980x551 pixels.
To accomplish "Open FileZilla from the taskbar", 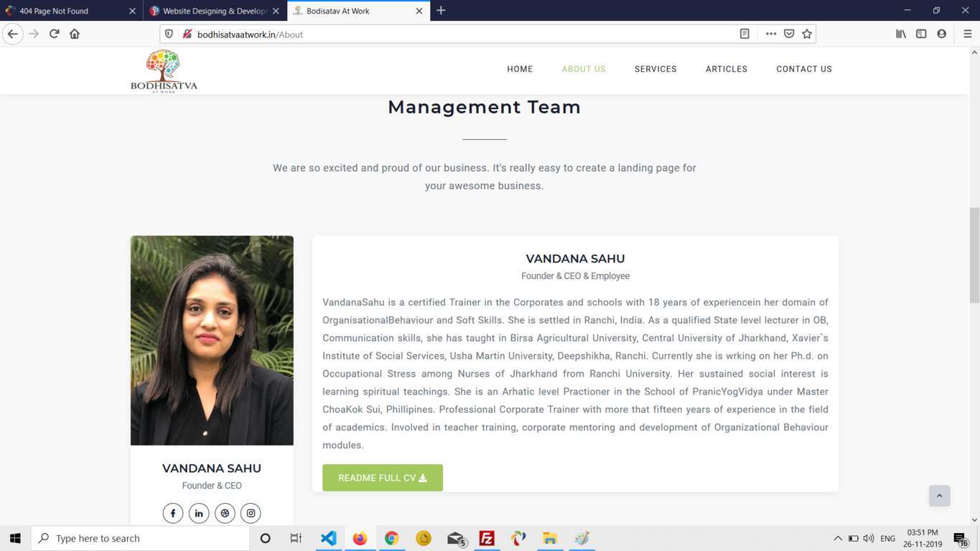I will coord(487,538).
